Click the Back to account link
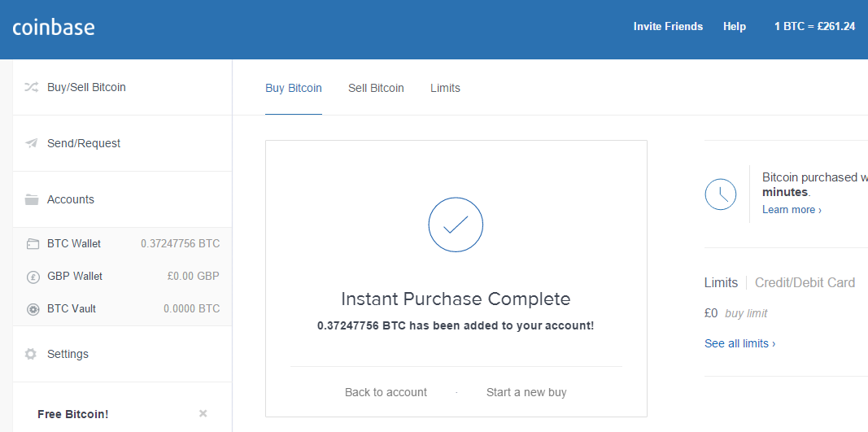 pos(386,392)
